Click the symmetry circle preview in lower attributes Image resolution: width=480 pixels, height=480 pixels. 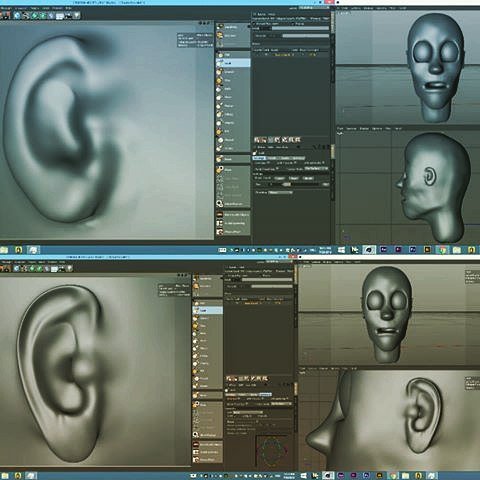click(272, 451)
